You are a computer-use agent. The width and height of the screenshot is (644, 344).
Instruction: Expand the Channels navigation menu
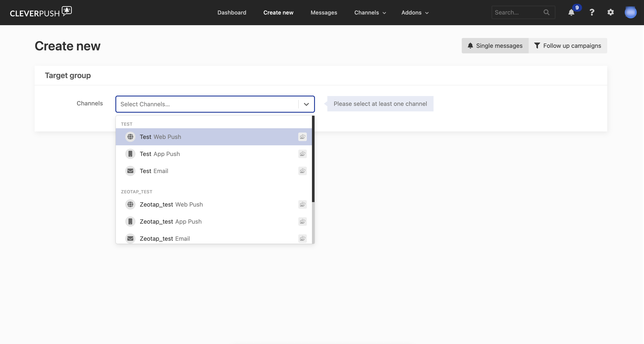(370, 12)
